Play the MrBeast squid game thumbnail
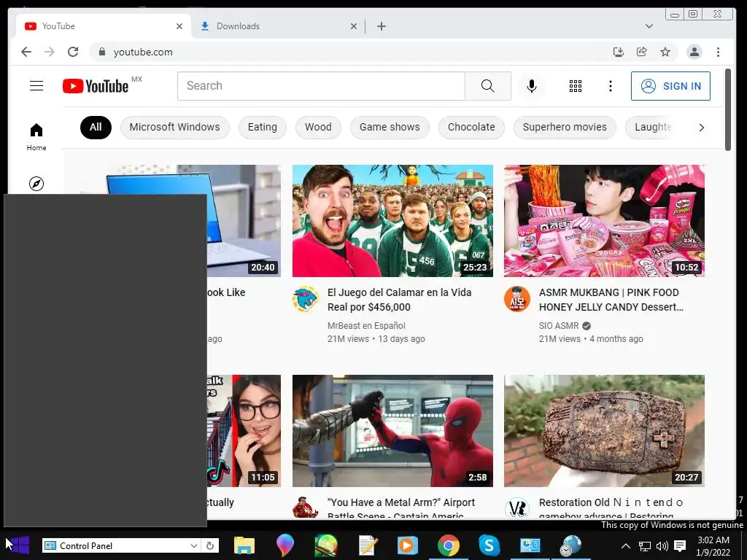The height and width of the screenshot is (560, 747). point(392,220)
